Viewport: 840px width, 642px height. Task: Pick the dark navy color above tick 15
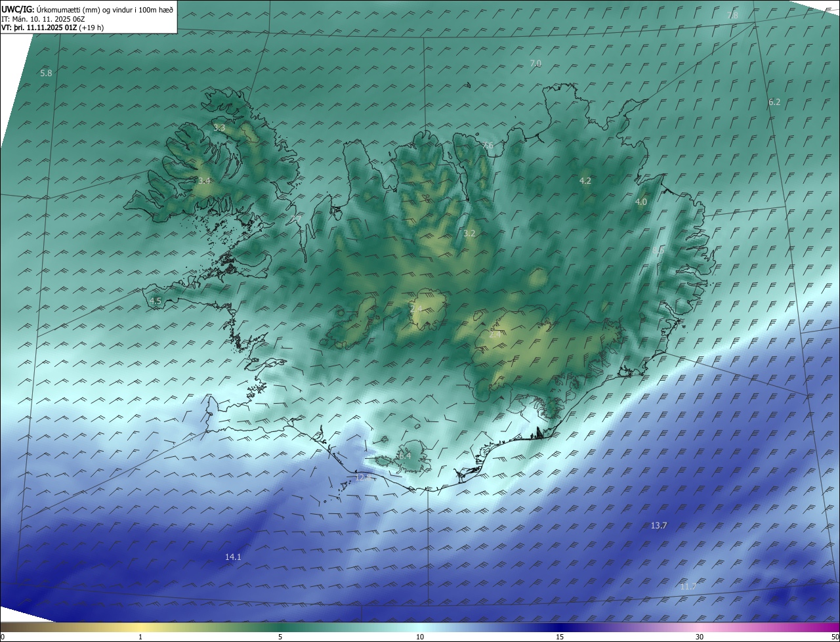560,627
